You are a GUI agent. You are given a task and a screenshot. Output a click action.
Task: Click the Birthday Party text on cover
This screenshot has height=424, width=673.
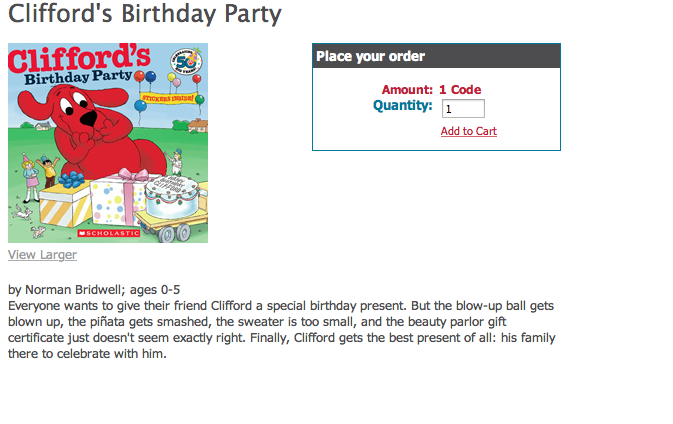(78, 77)
